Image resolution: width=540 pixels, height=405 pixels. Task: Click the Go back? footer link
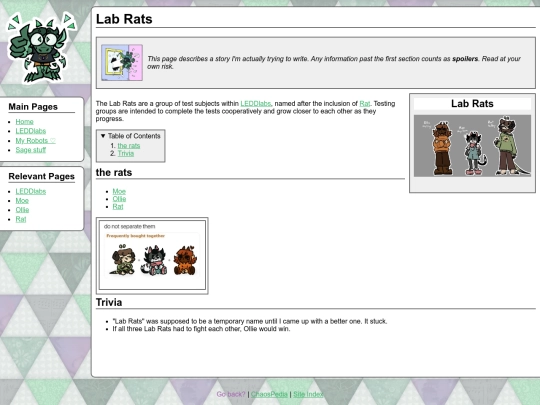[x=231, y=394]
